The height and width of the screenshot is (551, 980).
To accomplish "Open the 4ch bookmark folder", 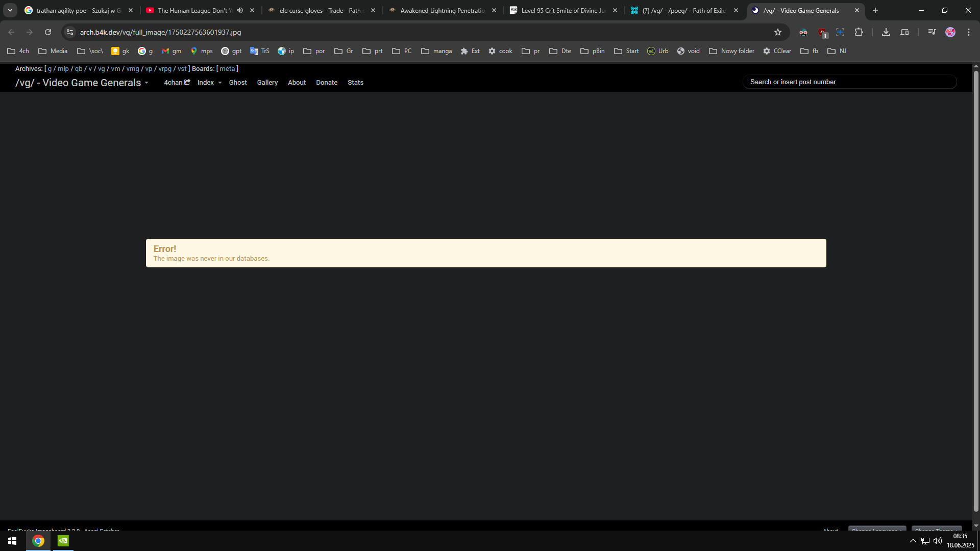I will pos(18,51).
